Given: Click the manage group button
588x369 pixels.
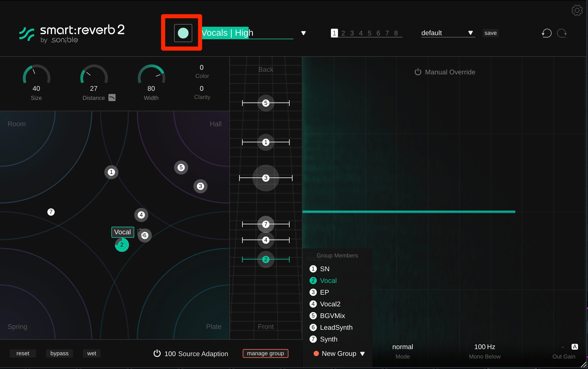Looking at the screenshot, I should pos(265,353).
